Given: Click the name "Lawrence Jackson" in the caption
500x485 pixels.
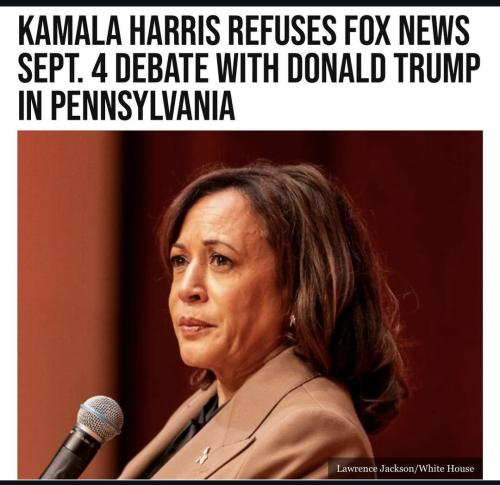Looking at the screenshot, I should tap(375, 468).
